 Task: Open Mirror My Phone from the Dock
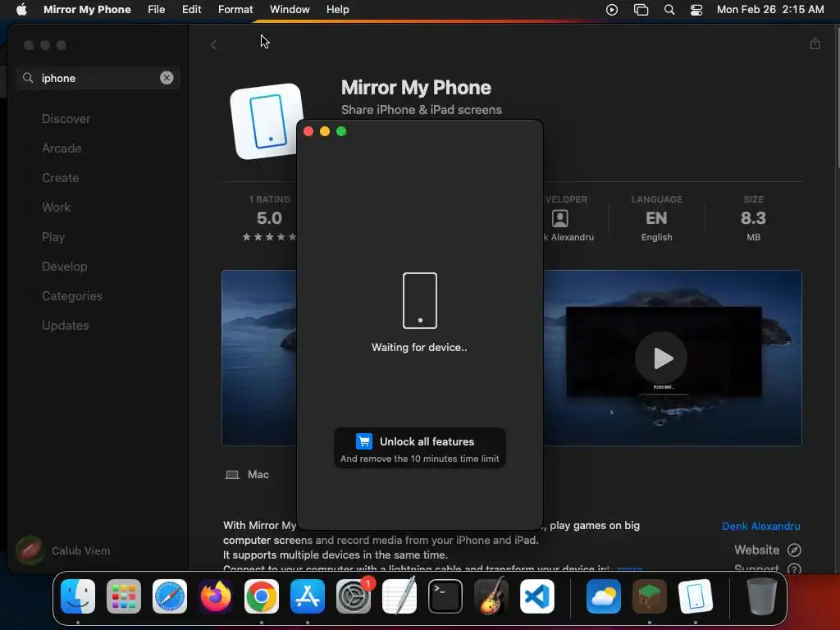point(696,596)
